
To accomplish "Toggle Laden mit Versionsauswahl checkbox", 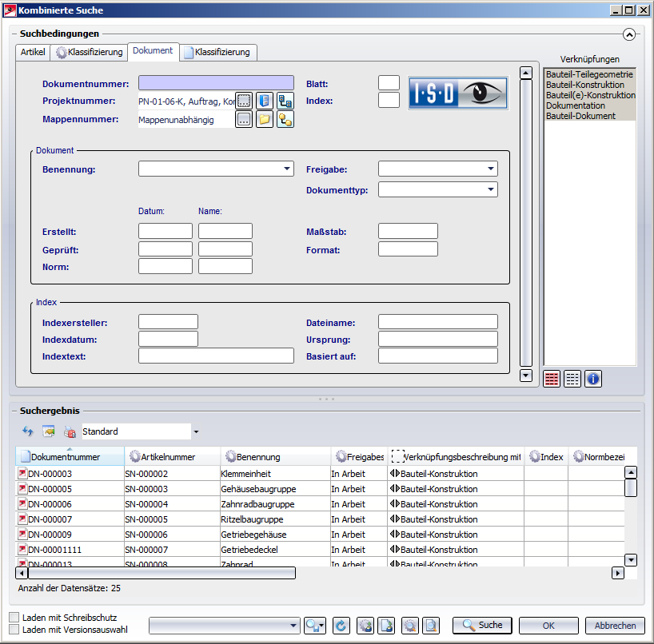I will click(14, 630).
